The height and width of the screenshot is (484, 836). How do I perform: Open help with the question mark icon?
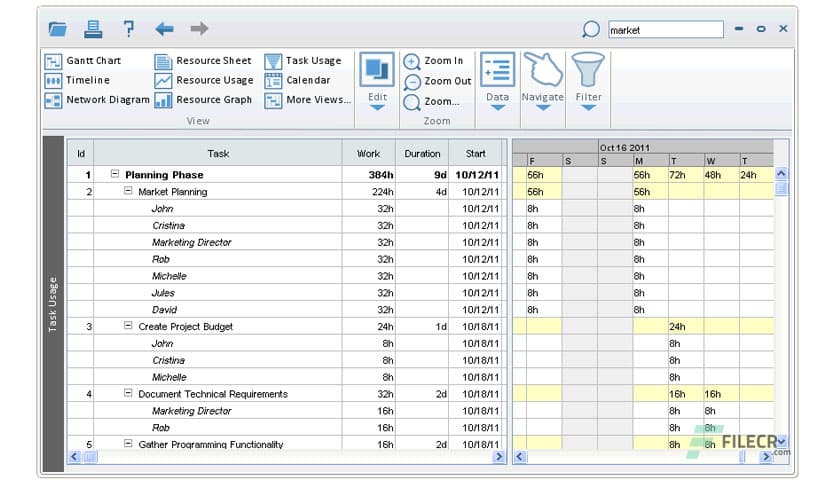point(128,28)
